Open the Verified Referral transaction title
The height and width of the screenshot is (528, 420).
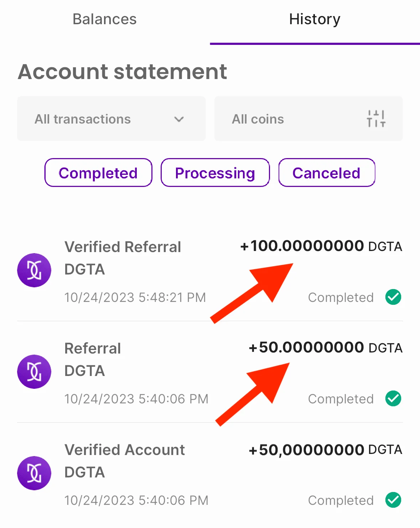coord(123,247)
